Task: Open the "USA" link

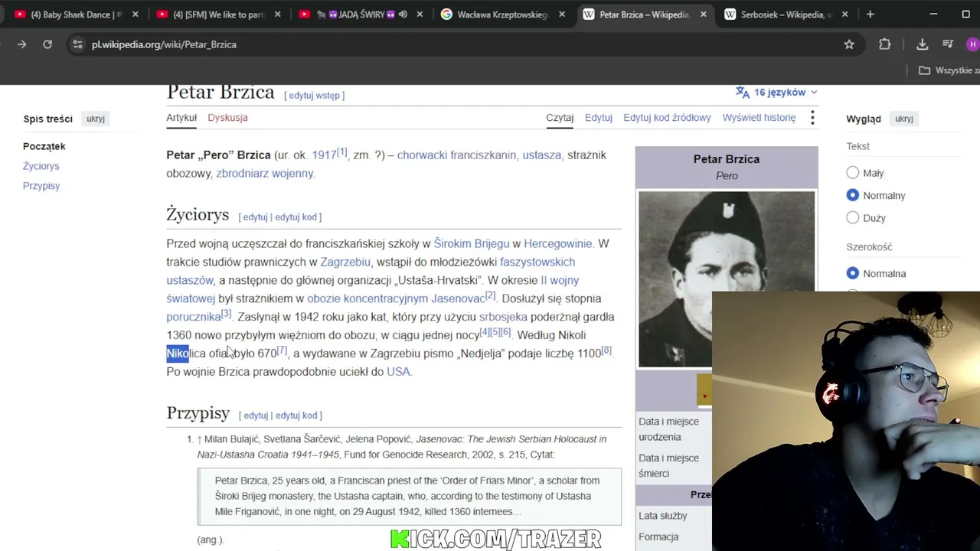Action: 398,372
